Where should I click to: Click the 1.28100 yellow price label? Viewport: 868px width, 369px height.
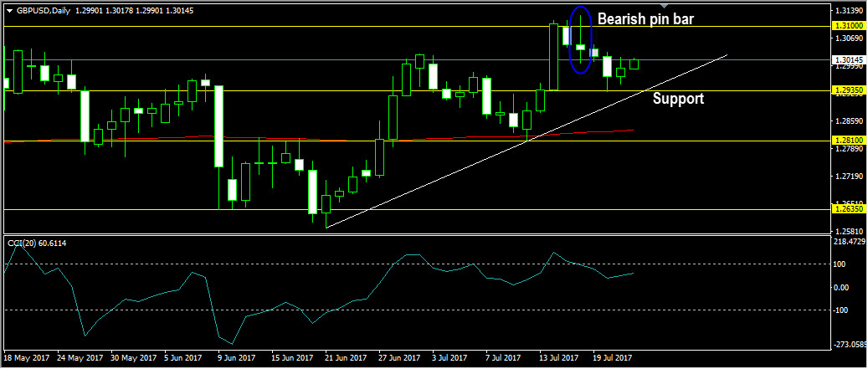[x=847, y=141]
